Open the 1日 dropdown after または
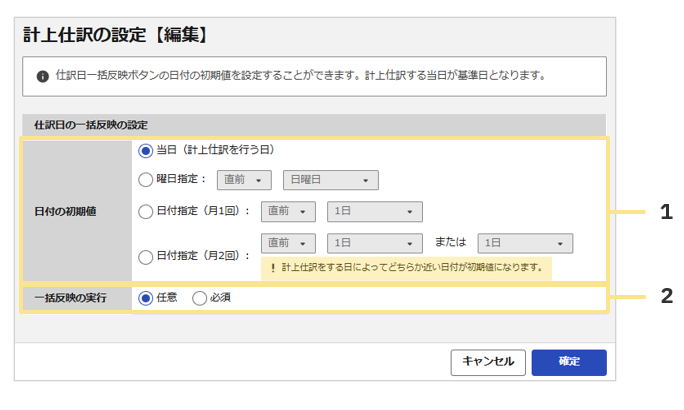Viewport: 684px width, 410px height. pos(525,243)
